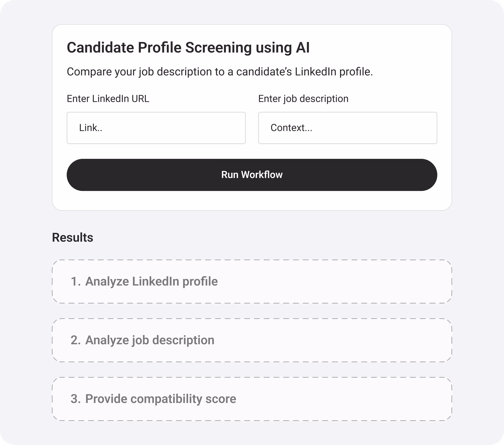Click the Enter LinkedIn URL label

(108, 99)
